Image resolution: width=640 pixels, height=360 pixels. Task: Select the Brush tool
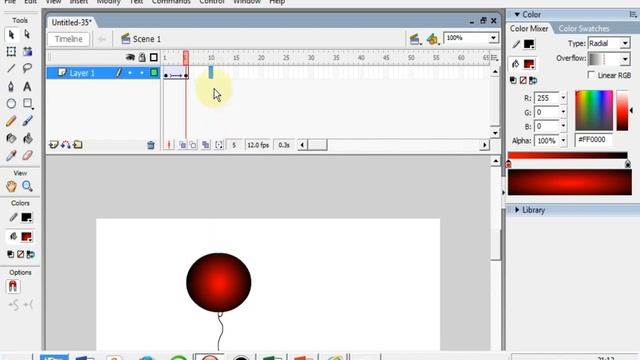(27, 121)
